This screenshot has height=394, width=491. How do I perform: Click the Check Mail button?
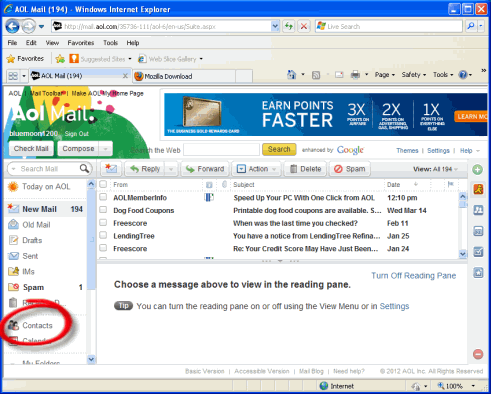pos(31,149)
